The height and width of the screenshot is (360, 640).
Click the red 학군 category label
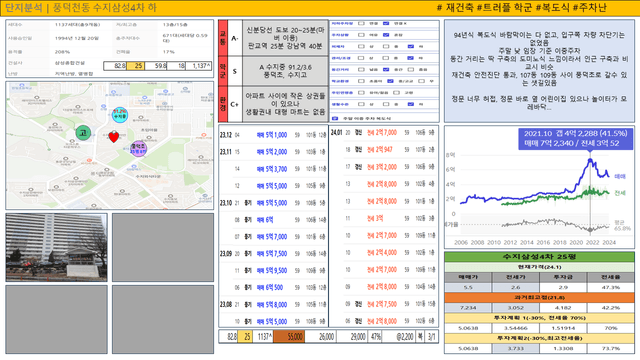coord(223,71)
